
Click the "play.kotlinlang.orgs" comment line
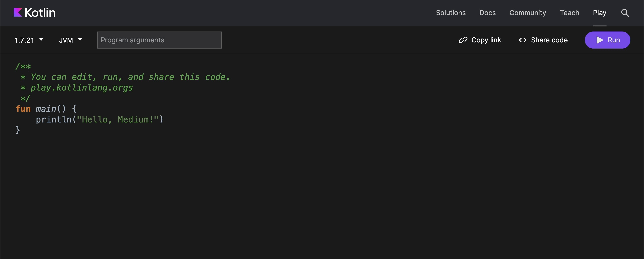coord(76,88)
